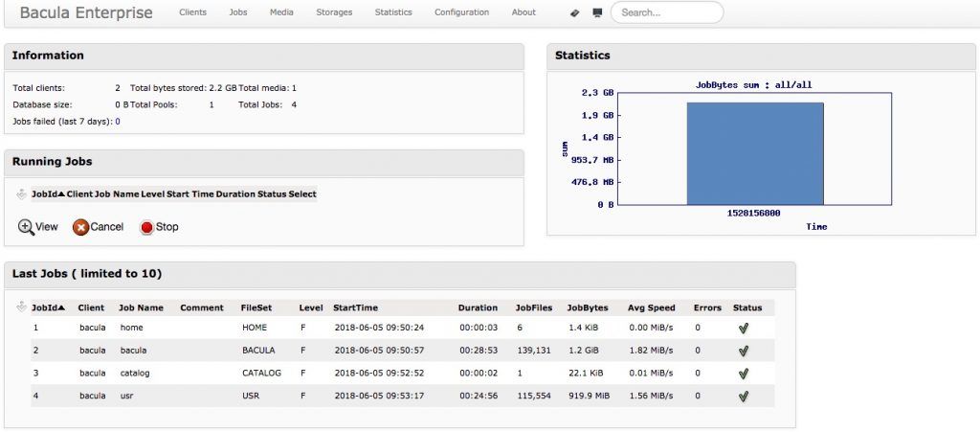Sort Running Jobs by the JobId column arrow
980x432 pixels.
point(61,194)
